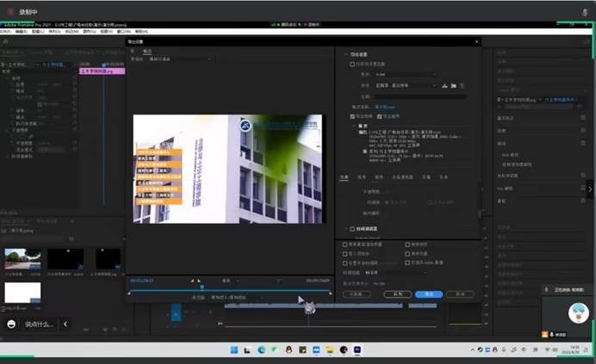596x364 pixels.
Task: Click the save preset icon
Action: coord(444,86)
